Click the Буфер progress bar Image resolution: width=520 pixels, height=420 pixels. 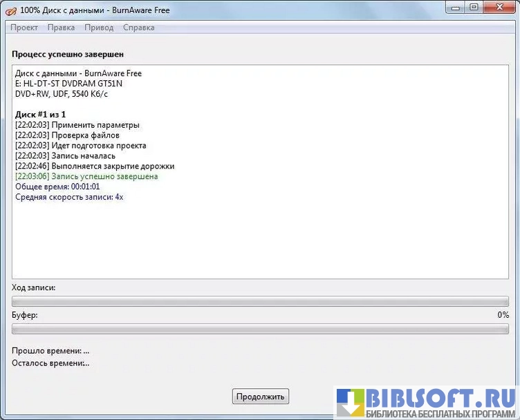pyautogui.click(x=260, y=329)
